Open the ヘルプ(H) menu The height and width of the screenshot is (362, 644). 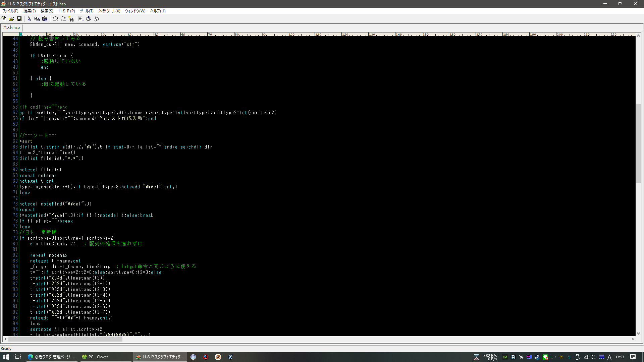(x=158, y=11)
